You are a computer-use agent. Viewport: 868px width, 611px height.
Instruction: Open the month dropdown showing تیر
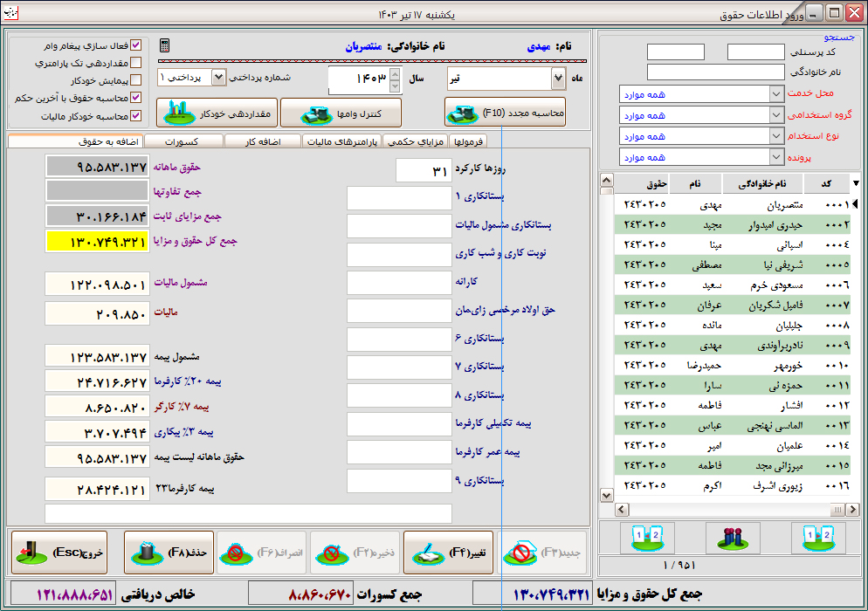559,79
